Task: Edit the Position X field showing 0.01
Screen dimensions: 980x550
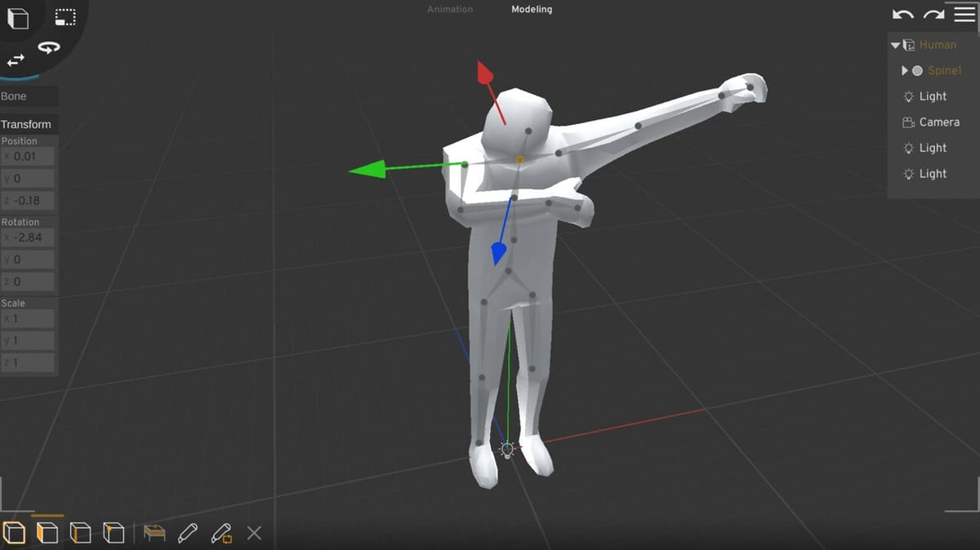Action: tap(28, 157)
